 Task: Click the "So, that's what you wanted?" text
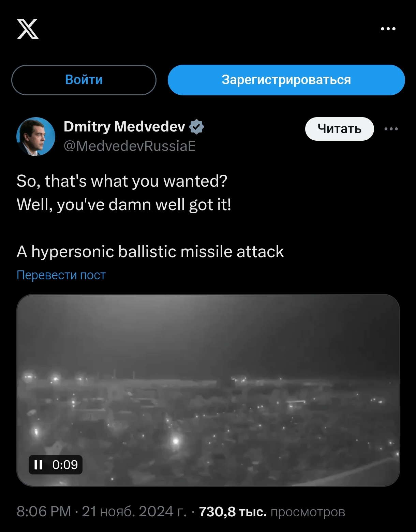point(122,181)
